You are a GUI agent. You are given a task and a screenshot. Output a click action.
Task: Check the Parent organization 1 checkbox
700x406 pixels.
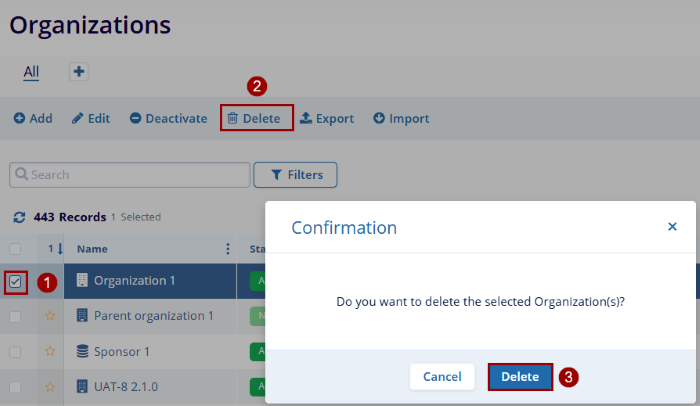point(15,316)
